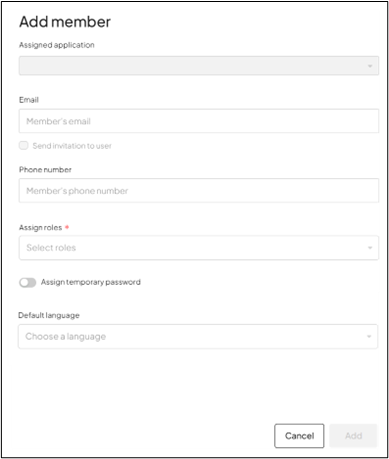The height and width of the screenshot is (459, 389).
Task: Click the Assign roles label
Action: click(x=41, y=228)
